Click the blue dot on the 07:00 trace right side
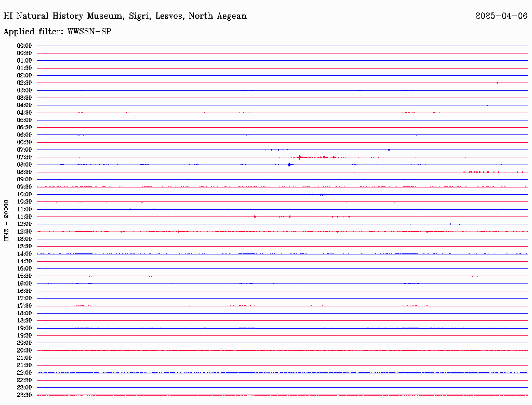532x405 pixels. coord(389,150)
